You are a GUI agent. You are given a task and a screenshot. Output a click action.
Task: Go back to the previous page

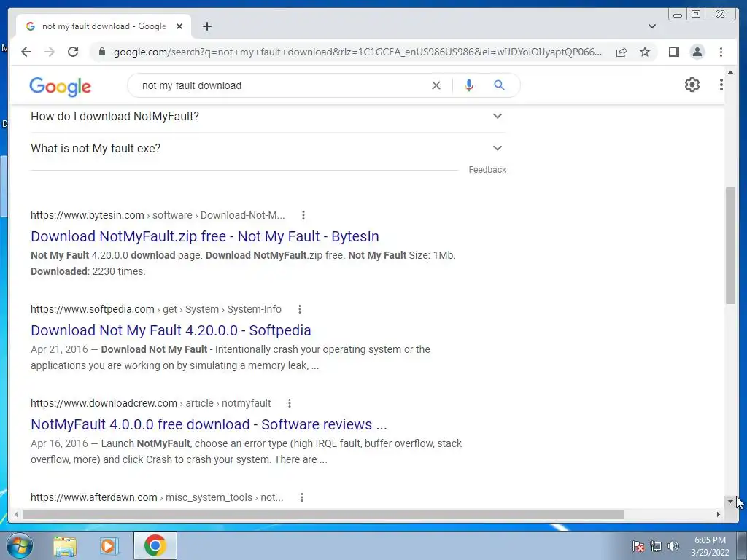26,52
